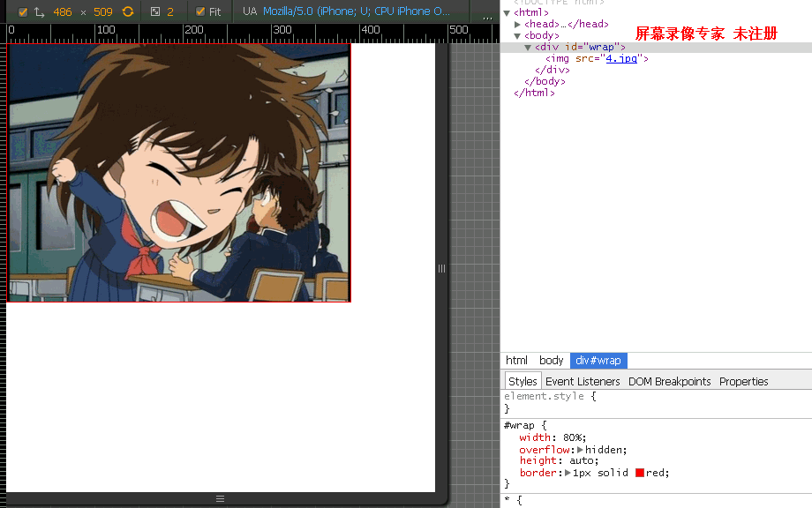Open the DOM Breakpoints tab
Viewport: 812px width, 508px height.
pyautogui.click(x=669, y=382)
